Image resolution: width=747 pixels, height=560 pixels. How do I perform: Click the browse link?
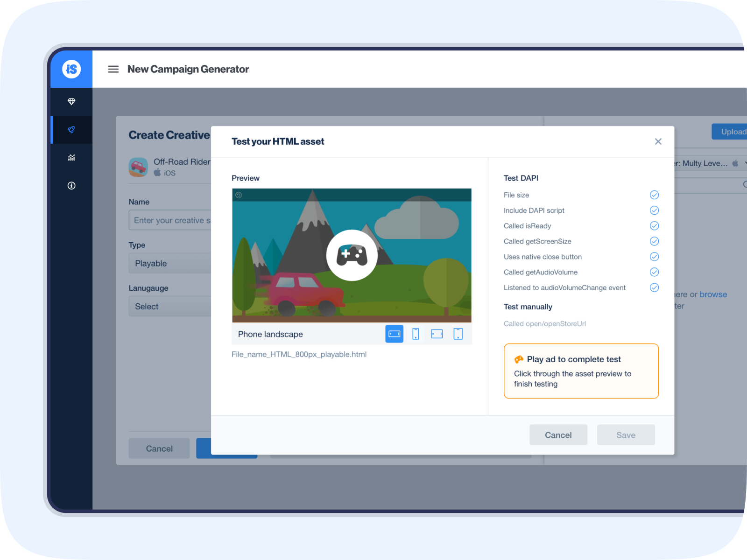click(x=713, y=294)
